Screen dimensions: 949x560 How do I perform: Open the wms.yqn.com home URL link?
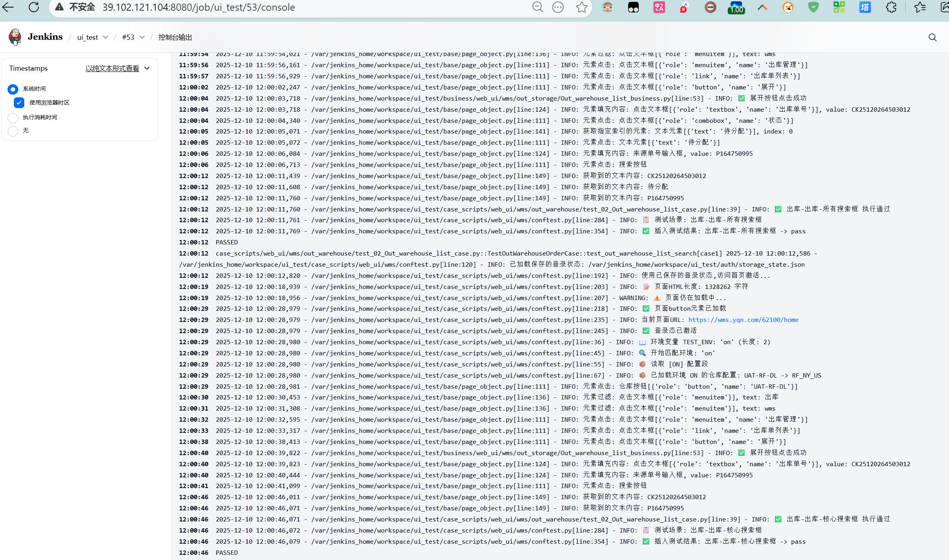pos(743,320)
